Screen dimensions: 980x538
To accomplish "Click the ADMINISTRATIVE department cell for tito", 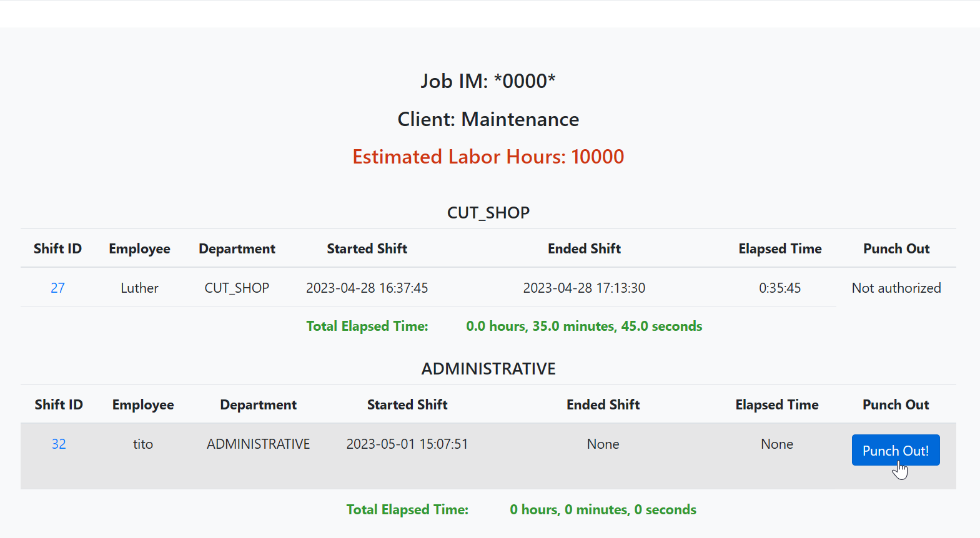I will point(259,444).
